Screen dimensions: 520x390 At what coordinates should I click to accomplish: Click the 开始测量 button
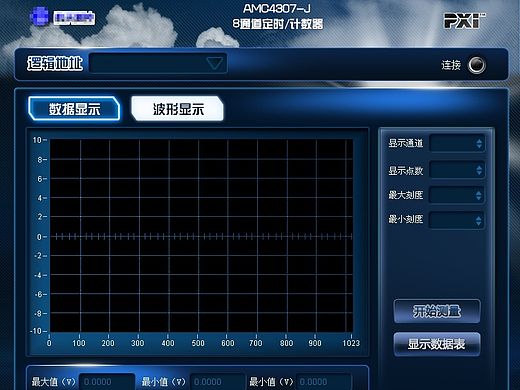pos(437,311)
